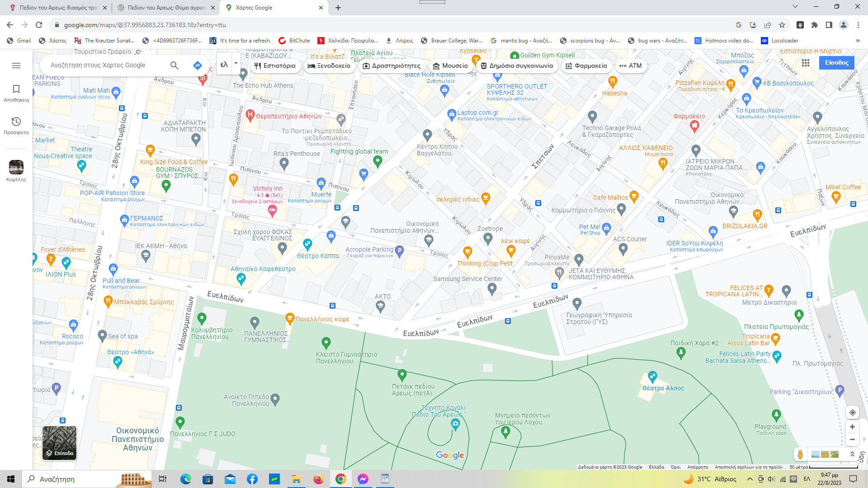Screen dimensions: 868x488
Task: Open the language input dropdown arrow
Action: click(x=236, y=64)
